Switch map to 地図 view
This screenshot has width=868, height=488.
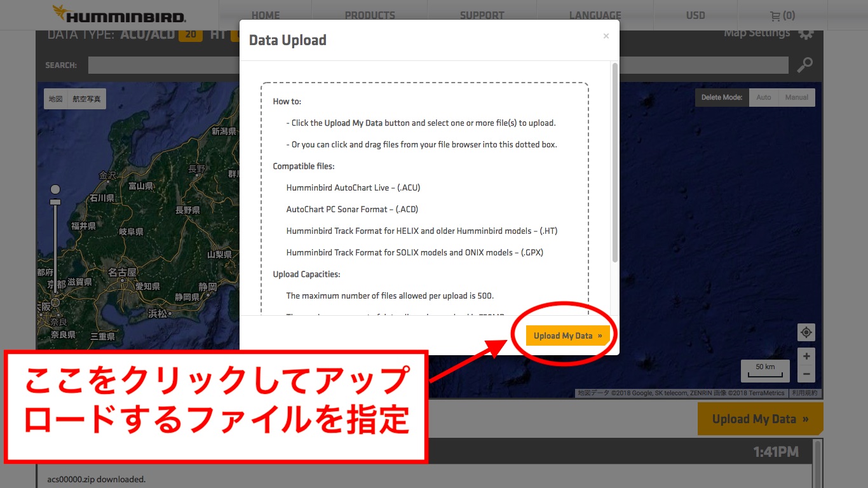pyautogui.click(x=56, y=98)
